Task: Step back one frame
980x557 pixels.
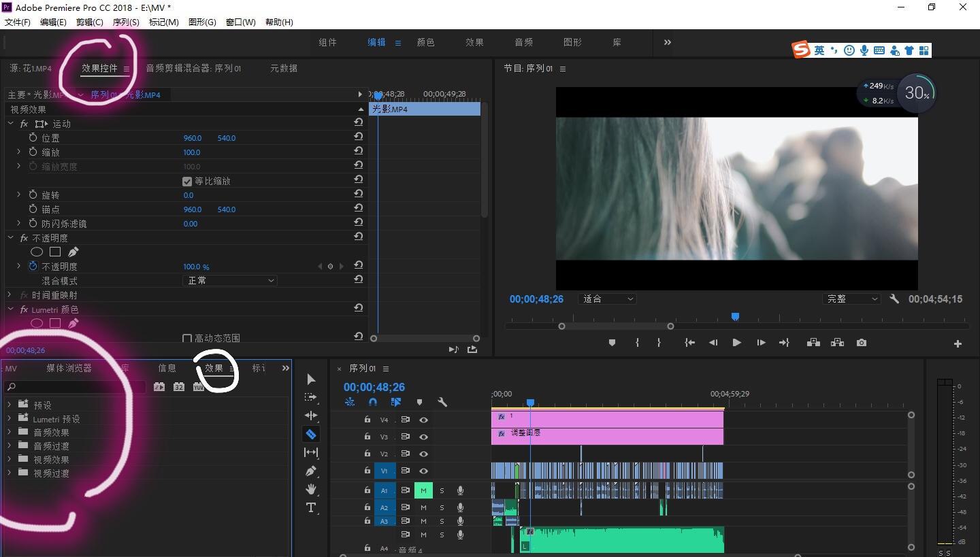Action: tap(713, 343)
